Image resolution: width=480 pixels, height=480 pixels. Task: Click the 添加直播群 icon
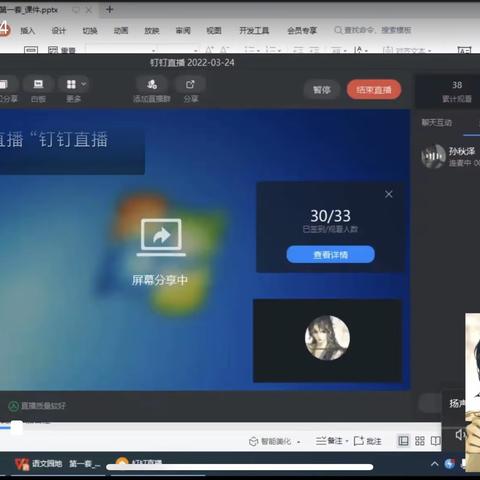point(152,84)
